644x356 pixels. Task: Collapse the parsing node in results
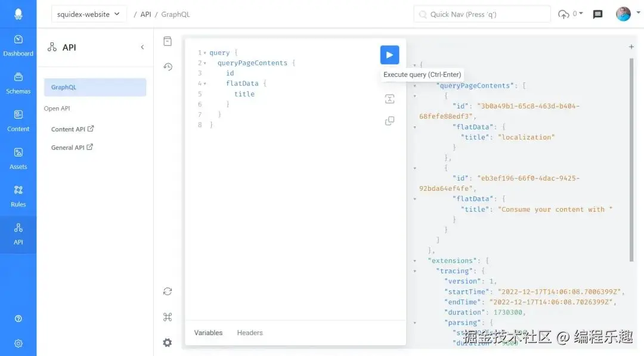[x=415, y=323]
